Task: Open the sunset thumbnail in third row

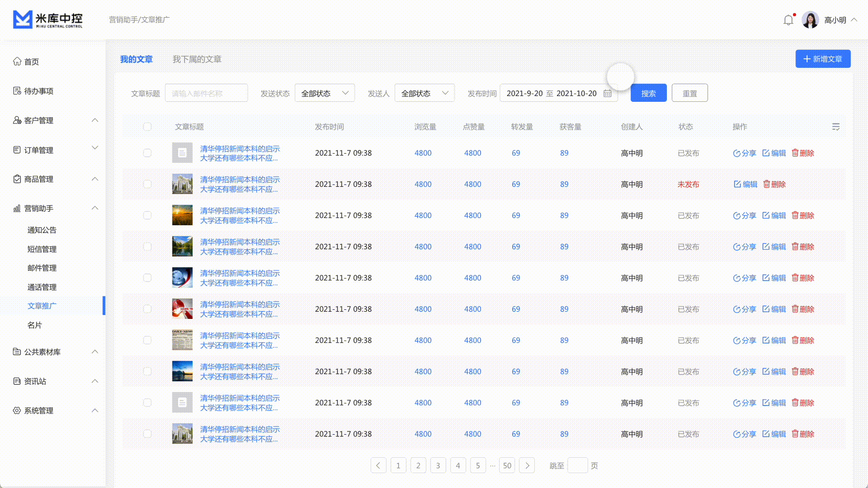Action: [182, 215]
